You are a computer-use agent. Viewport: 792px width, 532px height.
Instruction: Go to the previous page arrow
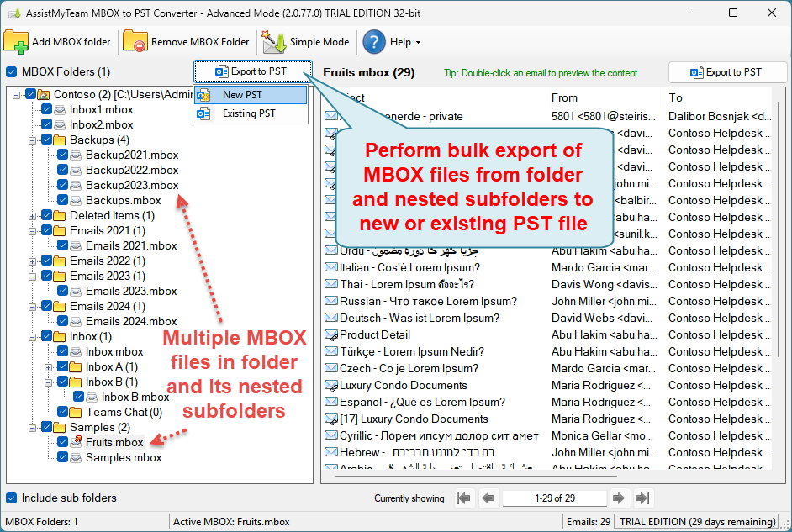pos(488,498)
